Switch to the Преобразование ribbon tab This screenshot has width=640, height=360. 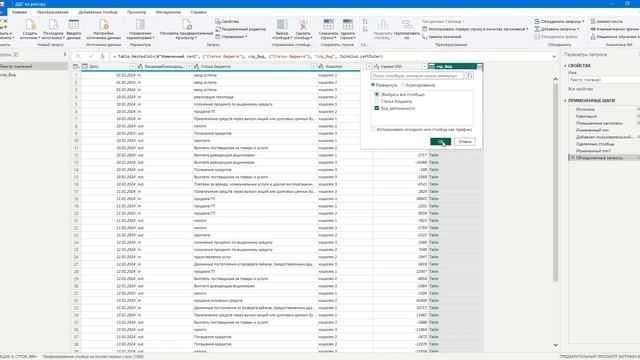(x=53, y=12)
